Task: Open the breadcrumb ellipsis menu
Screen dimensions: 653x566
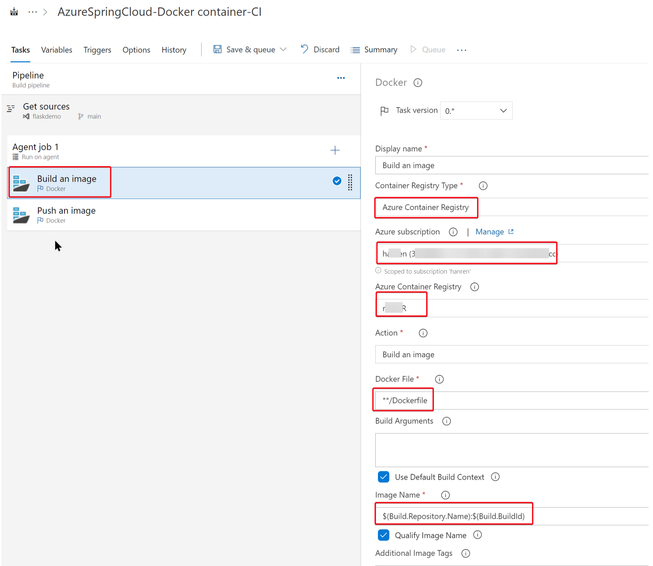Action: [x=32, y=12]
